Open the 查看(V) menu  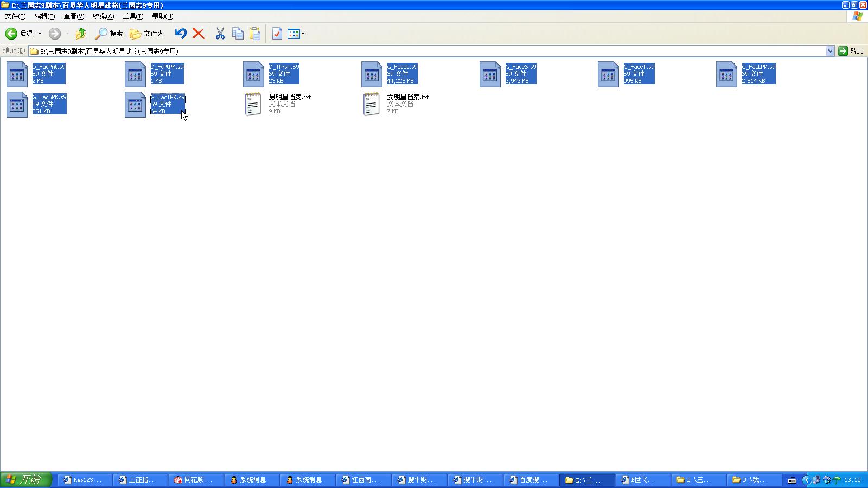pyautogui.click(x=74, y=16)
